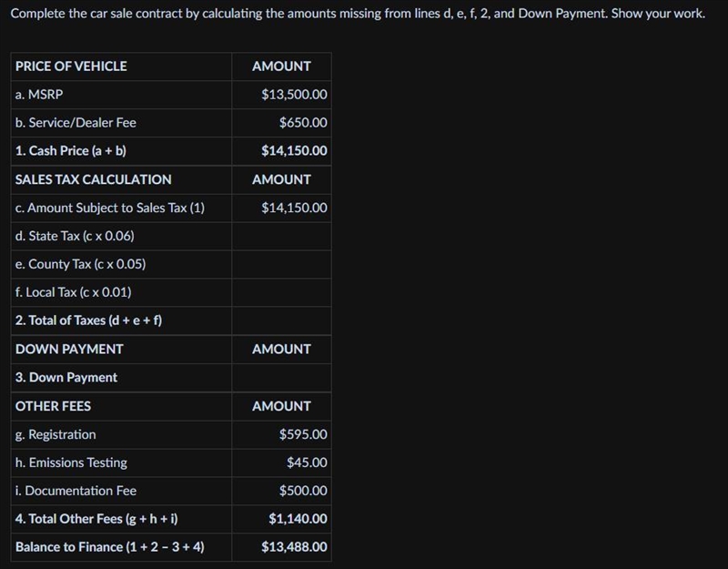The width and height of the screenshot is (728, 569).
Task: Click the Emissions Testing amount $45.00
Action: [x=307, y=462]
